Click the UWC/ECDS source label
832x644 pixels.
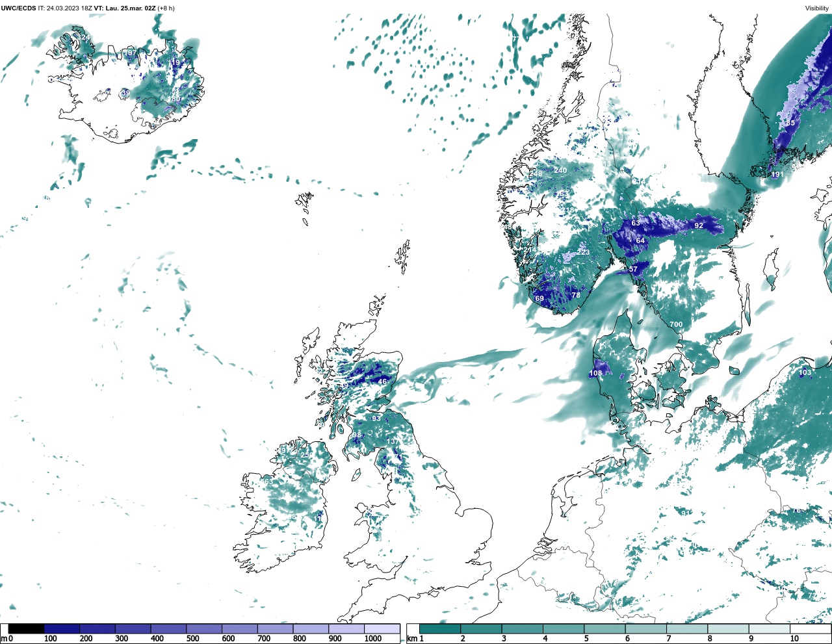(x=18, y=8)
